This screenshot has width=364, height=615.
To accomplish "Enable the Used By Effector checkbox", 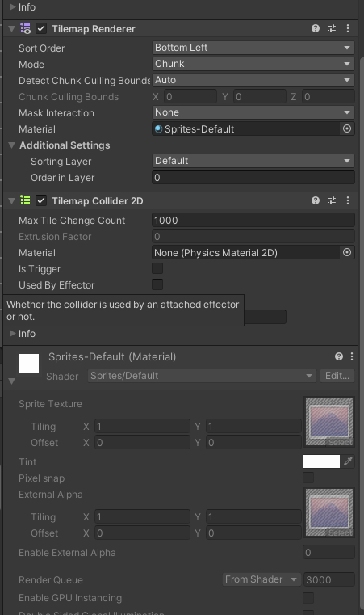I will [157, 284].
